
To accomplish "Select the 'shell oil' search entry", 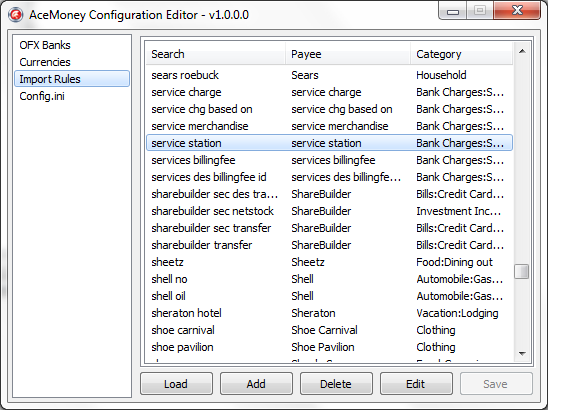I will point(168,296).
